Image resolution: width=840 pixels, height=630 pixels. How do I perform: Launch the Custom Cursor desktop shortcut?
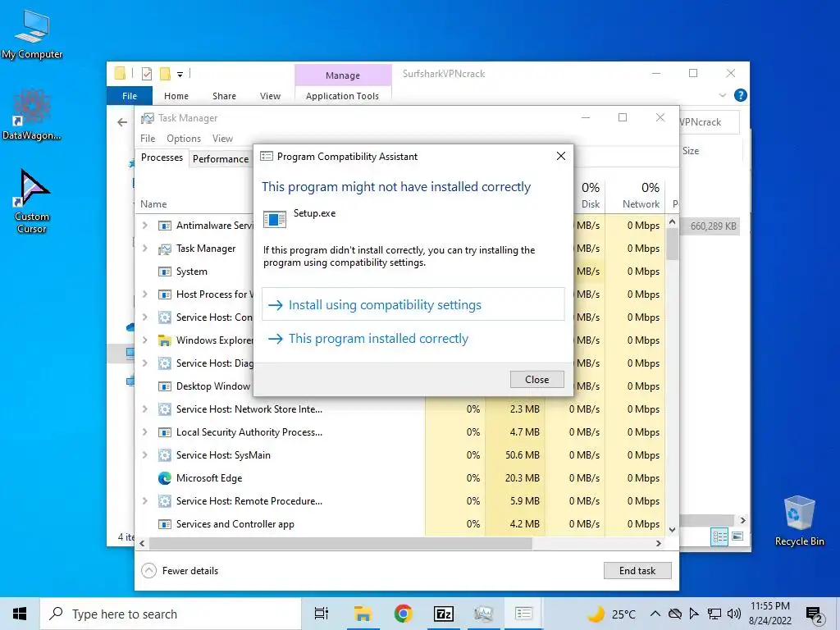(32, 201)
